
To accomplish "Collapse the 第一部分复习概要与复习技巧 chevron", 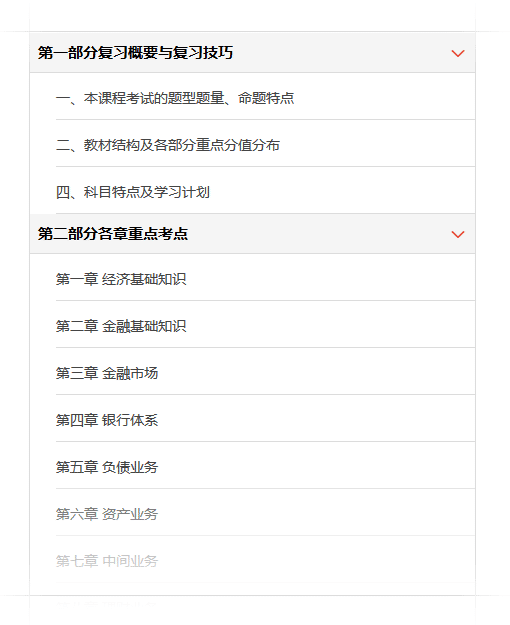I will [x=457, y=53].
